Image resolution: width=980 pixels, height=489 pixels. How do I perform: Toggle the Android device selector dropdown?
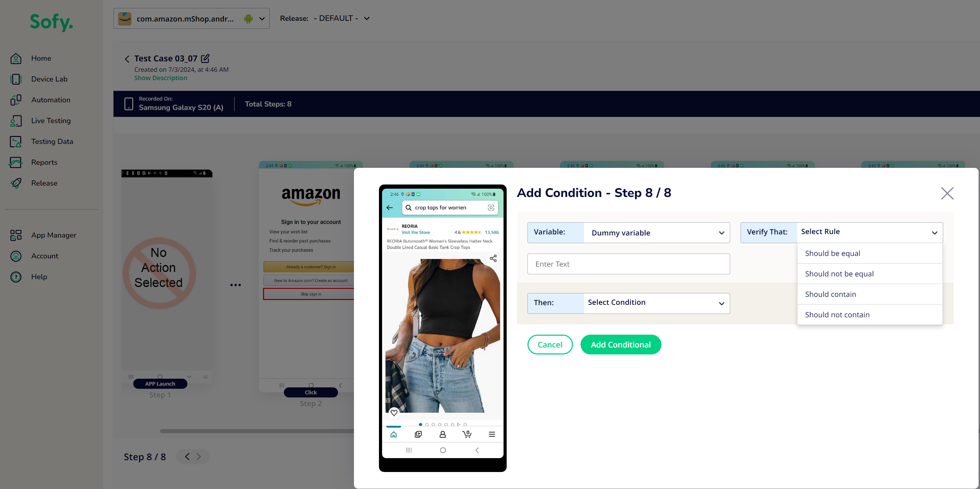(x=262, y=18)
